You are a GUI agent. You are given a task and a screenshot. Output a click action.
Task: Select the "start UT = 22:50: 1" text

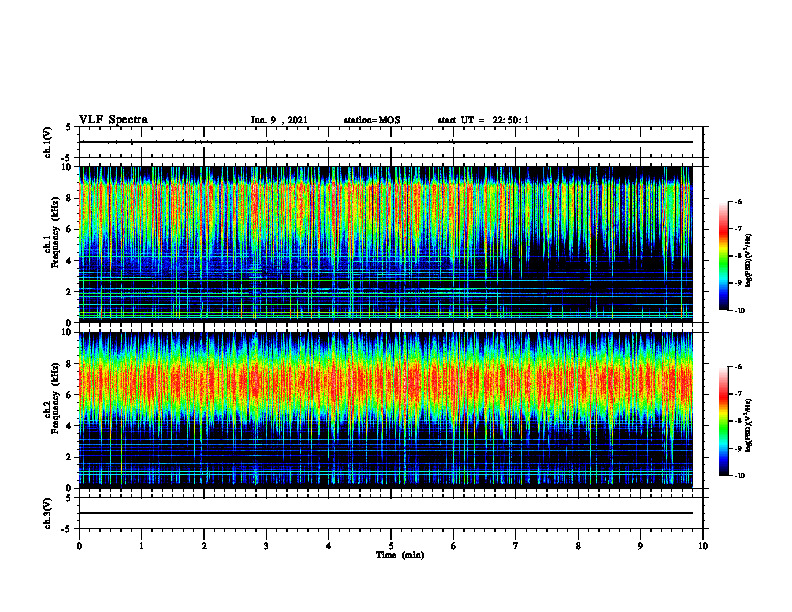pos(483,120)
